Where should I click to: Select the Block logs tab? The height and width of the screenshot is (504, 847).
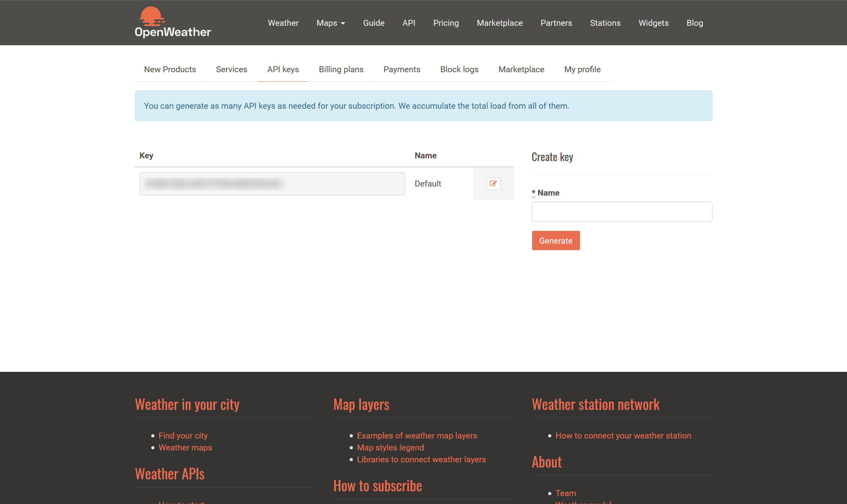[x=460, y=69]
